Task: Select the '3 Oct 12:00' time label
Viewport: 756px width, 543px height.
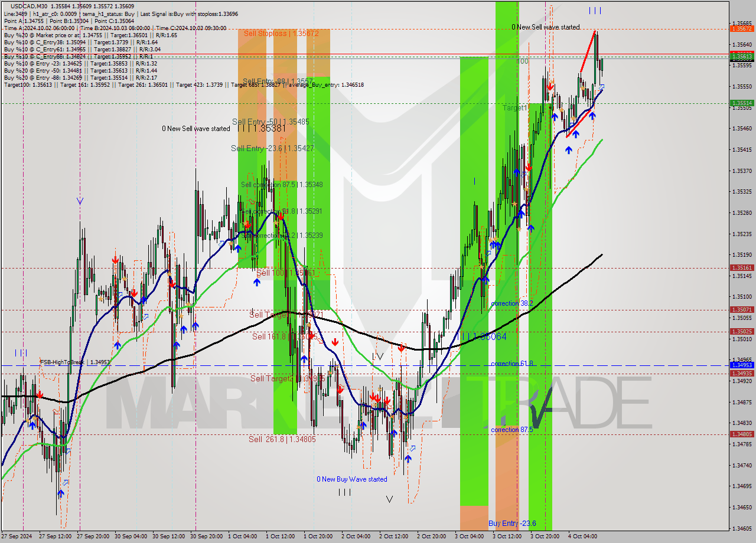Action: click(x=507, y=537)
